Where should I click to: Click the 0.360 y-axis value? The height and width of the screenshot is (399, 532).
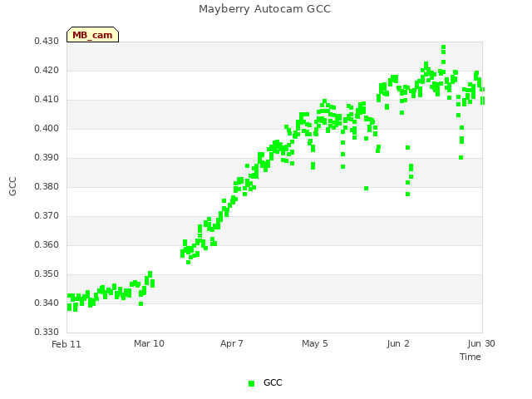[47, 244]
